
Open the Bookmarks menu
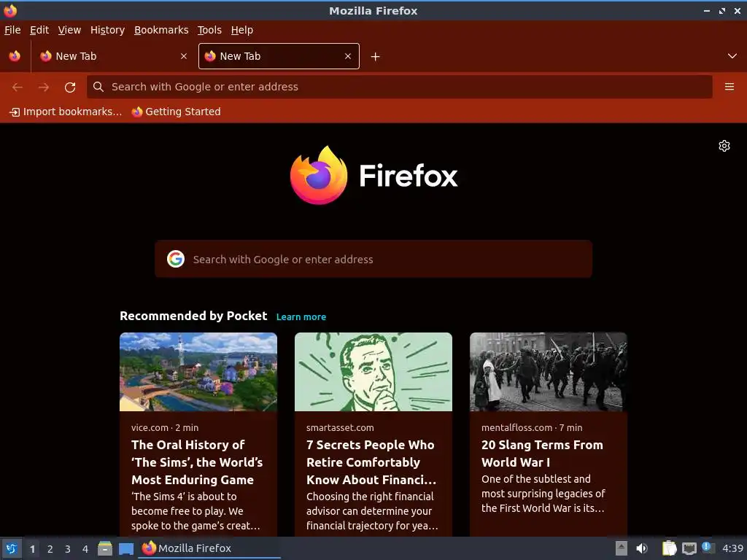[x=161, y=30]
